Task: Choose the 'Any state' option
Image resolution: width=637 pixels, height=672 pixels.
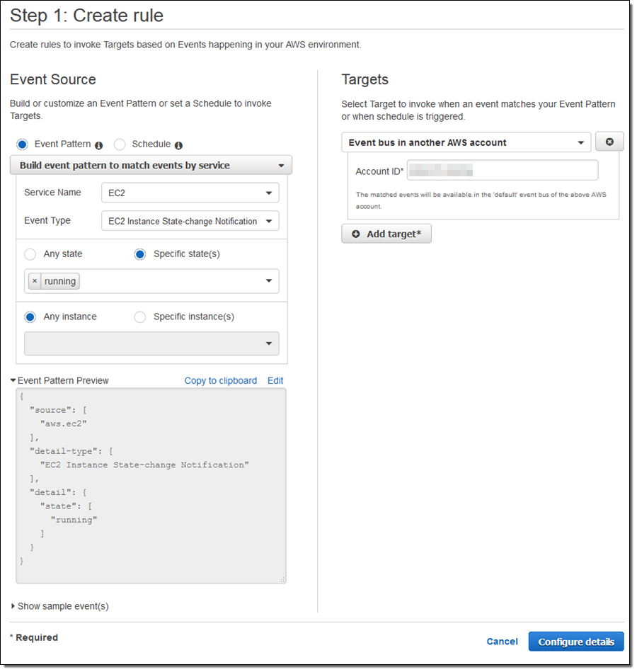Action: point(30,254)
